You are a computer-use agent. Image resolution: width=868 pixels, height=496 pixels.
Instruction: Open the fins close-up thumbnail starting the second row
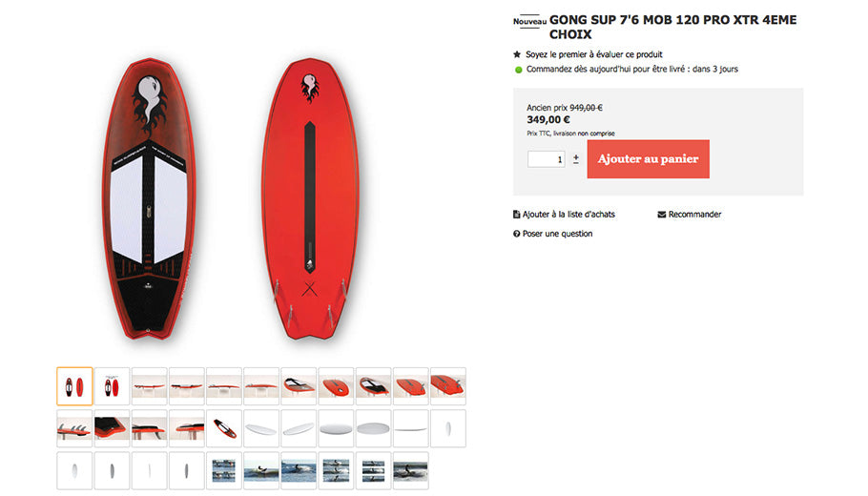click(74, 428)
